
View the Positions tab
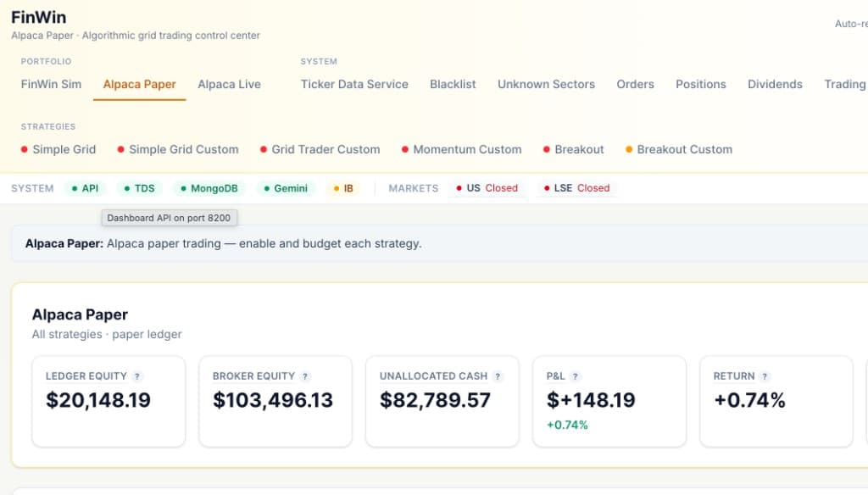pos(701,84)
